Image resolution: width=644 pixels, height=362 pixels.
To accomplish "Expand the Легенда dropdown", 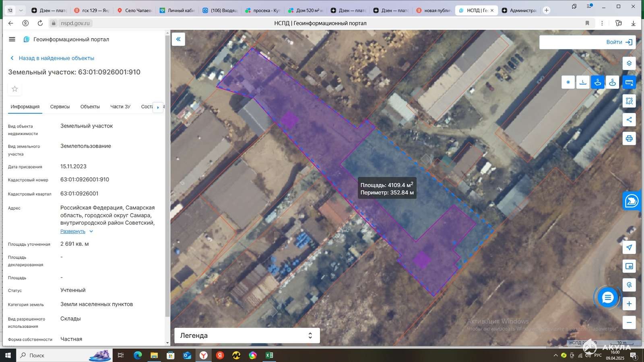I will click(310, 335).
